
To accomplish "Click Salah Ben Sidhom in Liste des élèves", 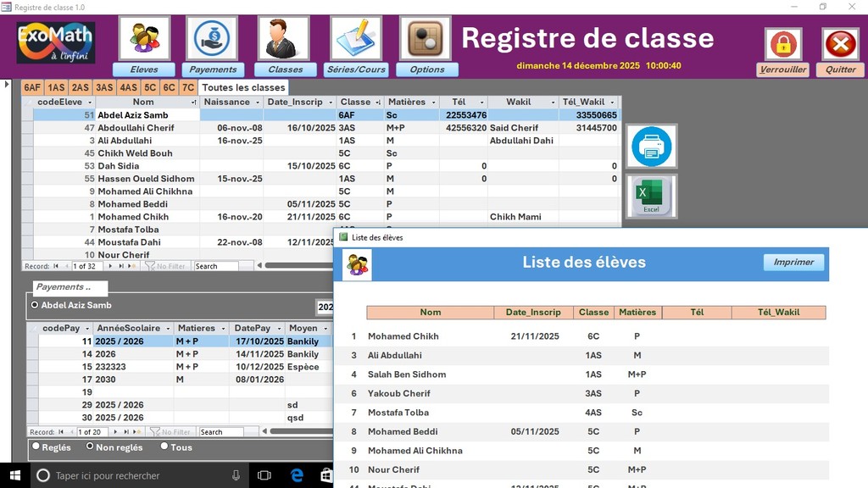I will [x=406, y=374].
